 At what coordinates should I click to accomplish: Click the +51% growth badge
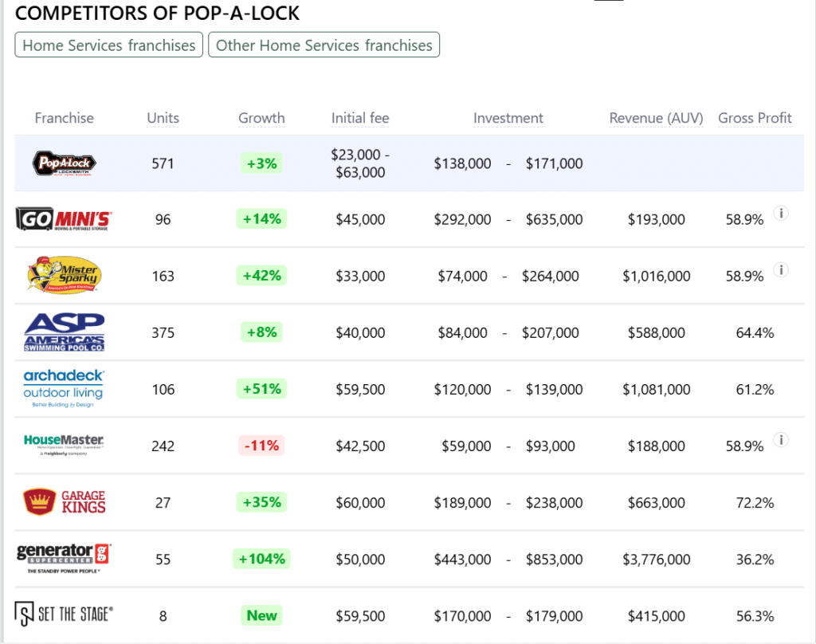[261, 389]
